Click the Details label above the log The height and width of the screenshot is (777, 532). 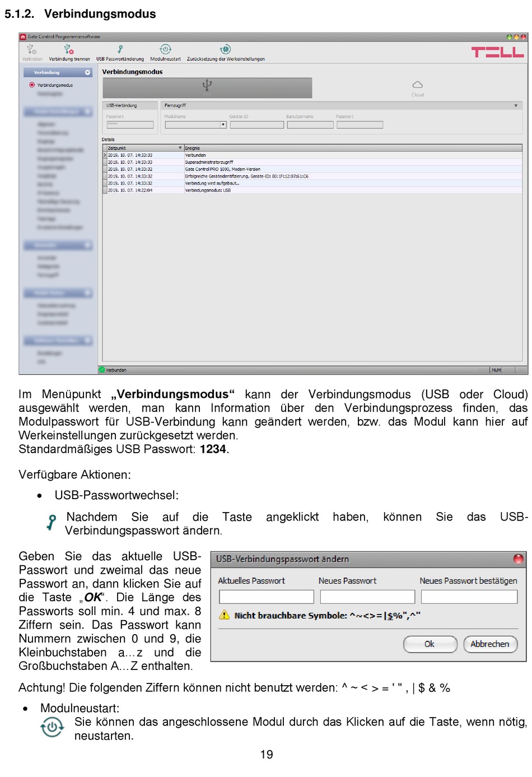pos(108,139)
